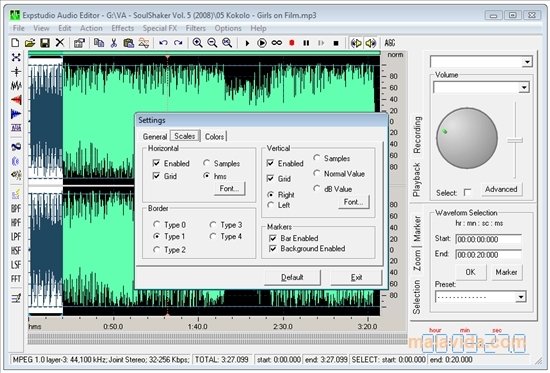Toggle Horizontal Grid checkbox

point(156,176)
